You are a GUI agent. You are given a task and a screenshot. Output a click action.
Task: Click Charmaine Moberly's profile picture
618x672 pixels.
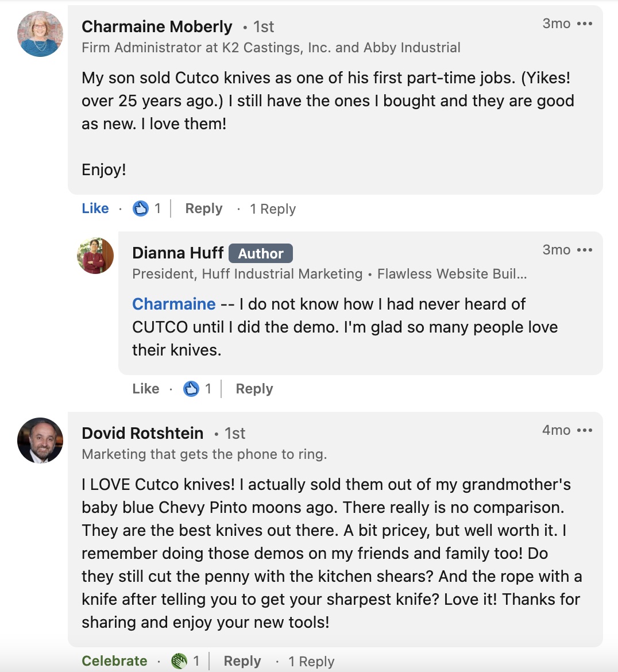[x=40, y=33]
